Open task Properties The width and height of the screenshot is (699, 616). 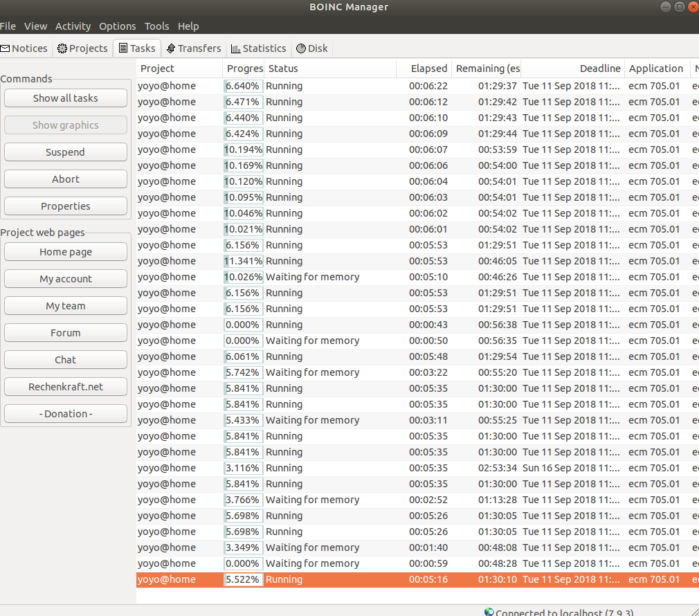(66, 206)
